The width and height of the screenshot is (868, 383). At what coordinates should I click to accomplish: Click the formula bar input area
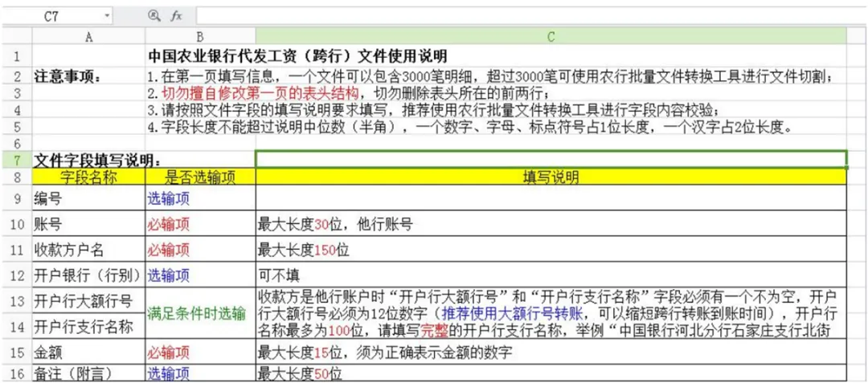point(531,16)
